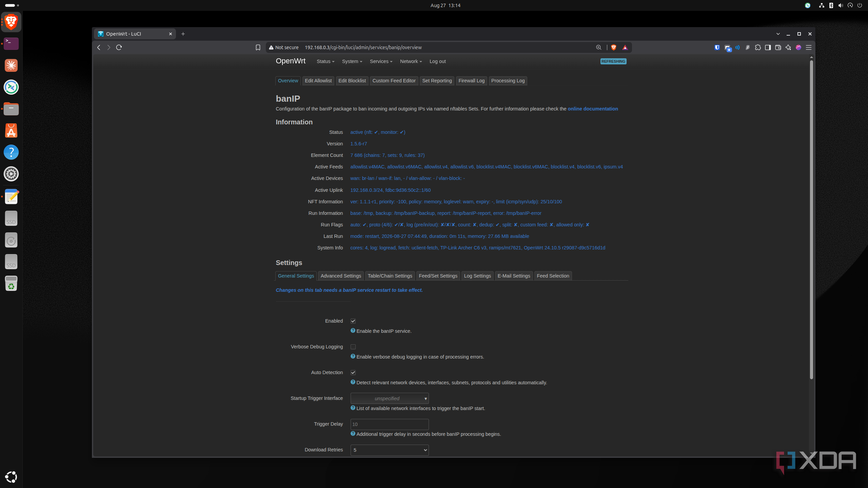Open Trash in the dock
868x488 pixels.
coord(11,284)
